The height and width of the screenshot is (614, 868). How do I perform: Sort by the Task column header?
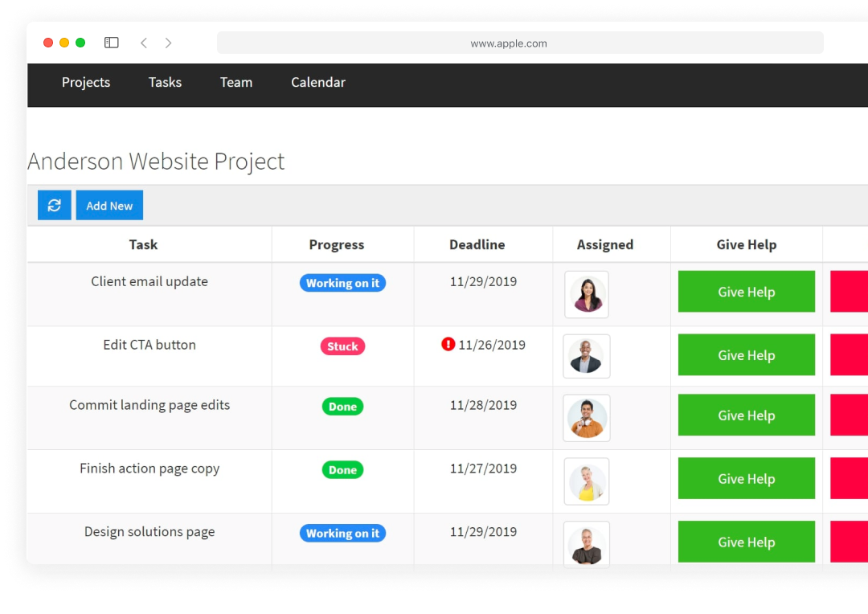pos(143,244)
